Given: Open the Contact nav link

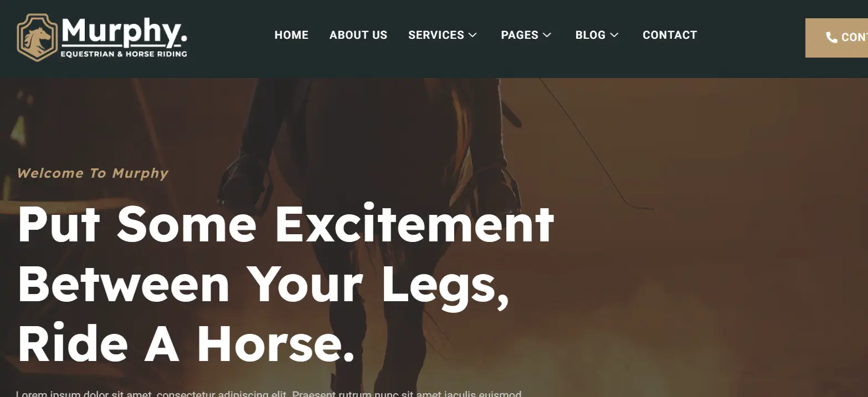Looking at the screenshot, I should (670, 35).
